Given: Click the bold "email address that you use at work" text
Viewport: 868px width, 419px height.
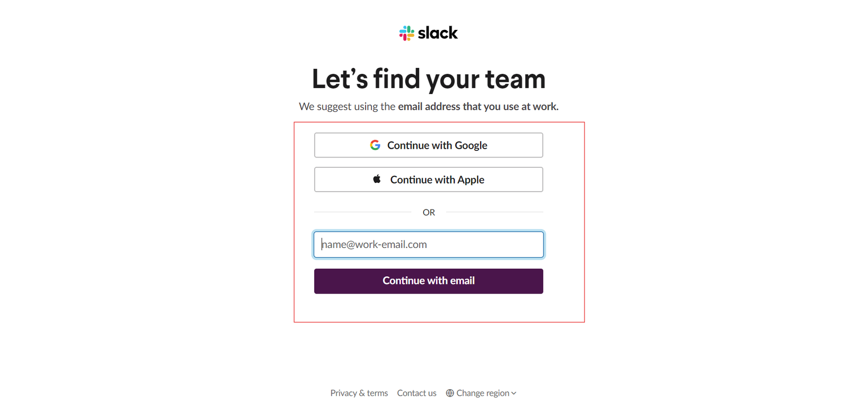Looking at the screenshot, I should coord(478,106).
